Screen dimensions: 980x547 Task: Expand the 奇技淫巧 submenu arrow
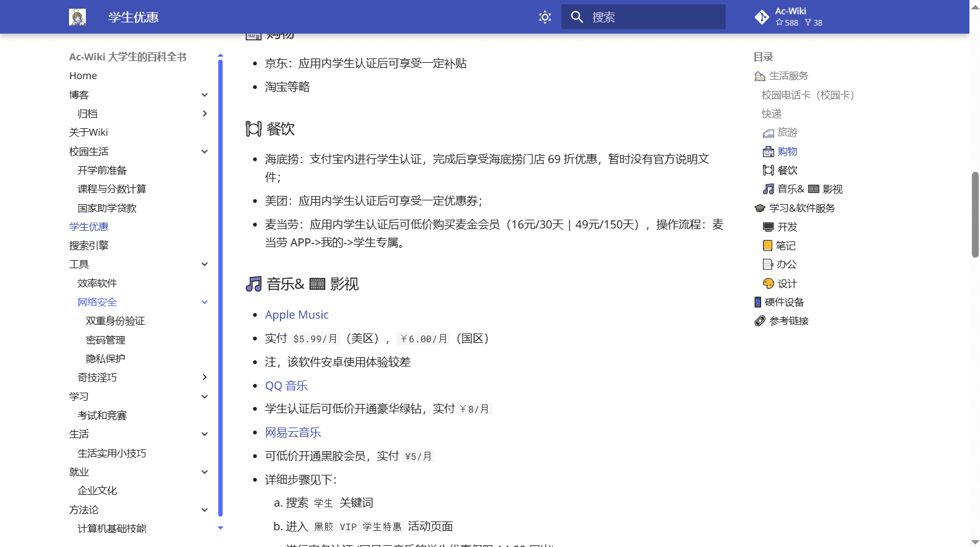205,377
